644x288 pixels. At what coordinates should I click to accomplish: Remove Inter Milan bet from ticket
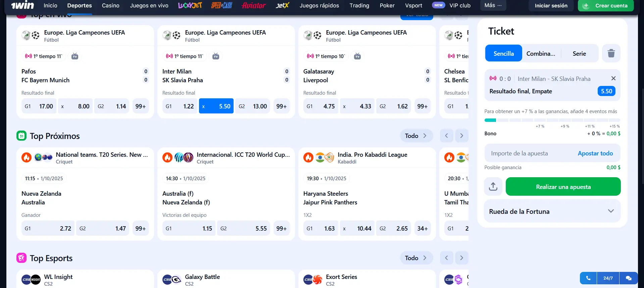click(613, 79)
